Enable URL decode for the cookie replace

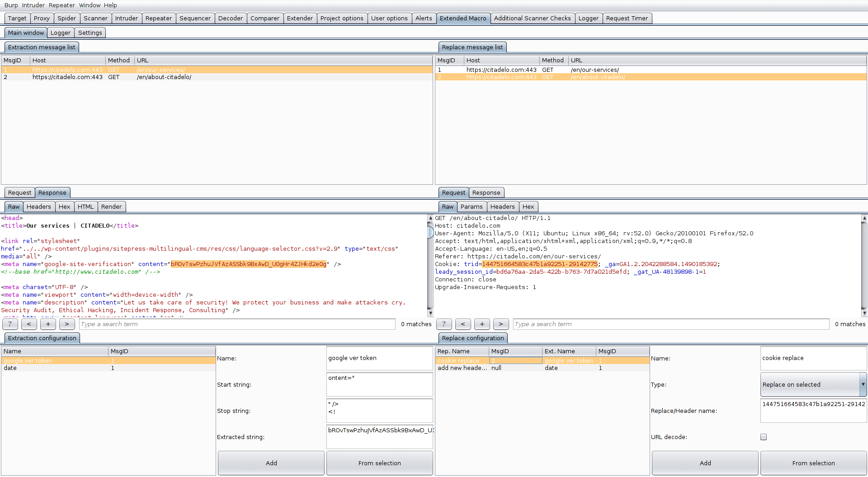(x=763, y=437)
